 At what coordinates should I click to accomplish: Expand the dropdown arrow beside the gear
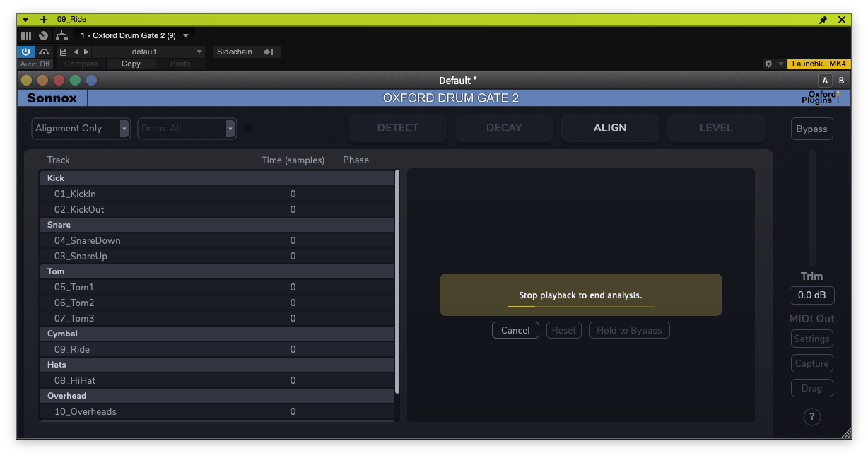point(780,64)
